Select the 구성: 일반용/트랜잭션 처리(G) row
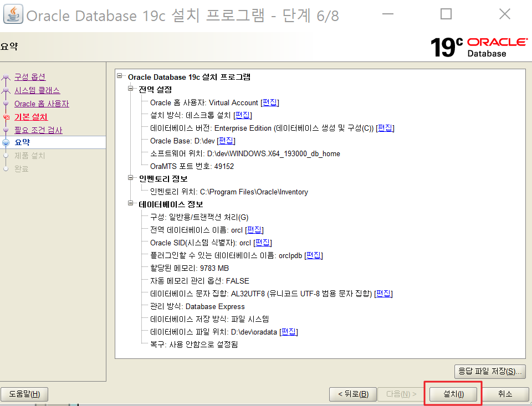Image resolution: width=532 pixels, height=406 pixels. [x=199, y=218]
